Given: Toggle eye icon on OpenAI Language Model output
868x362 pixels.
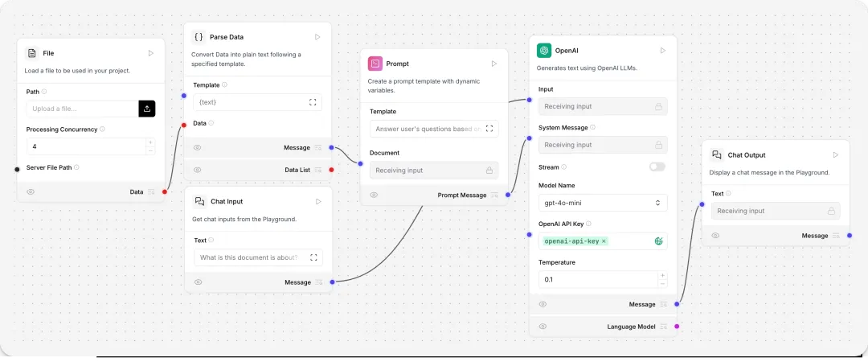Looking at the screenshot, I should pyautogui.click(x=542, y=327).
